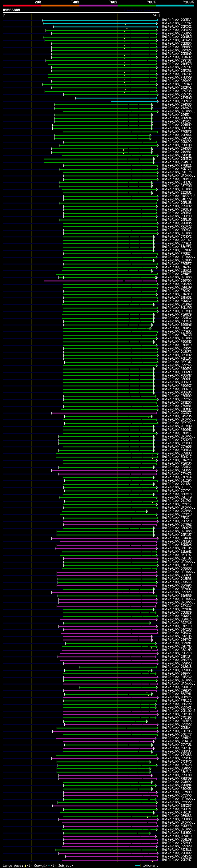Select the UniRef100_Q41761 hit
Viewport: 197px width, 868px height.
tap(177, 501)
